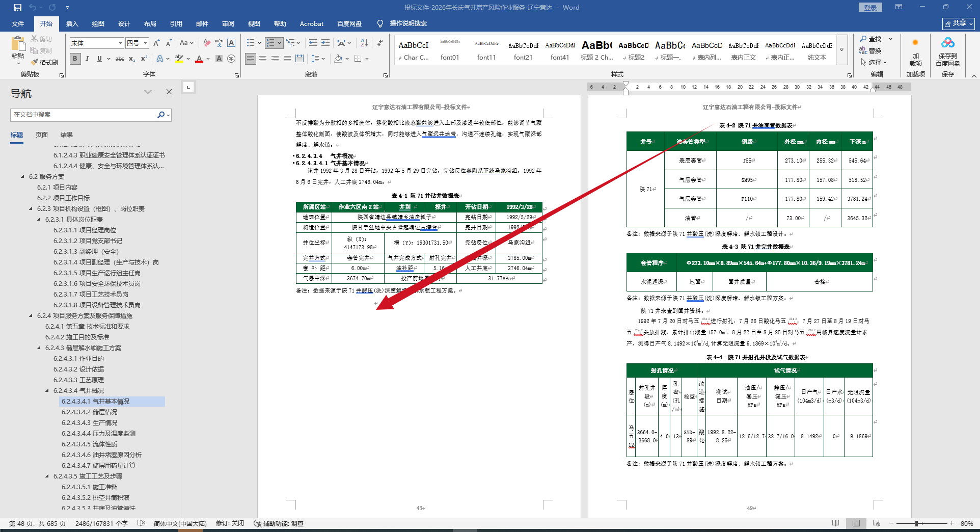
Task: Open the 插入 (Insert) ribbon tab
Action: 72,23
